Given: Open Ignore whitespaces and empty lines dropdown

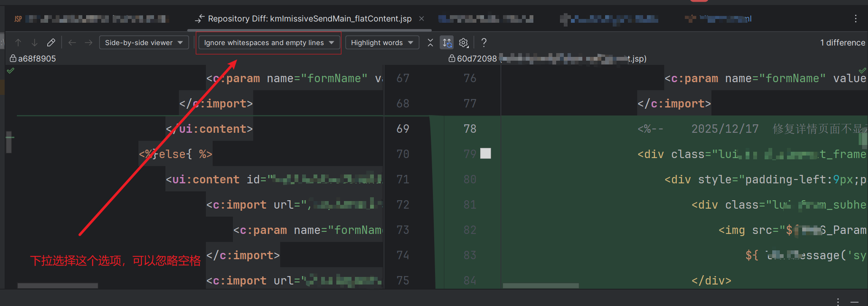Looking at the screenshot, I should point(269,43).
